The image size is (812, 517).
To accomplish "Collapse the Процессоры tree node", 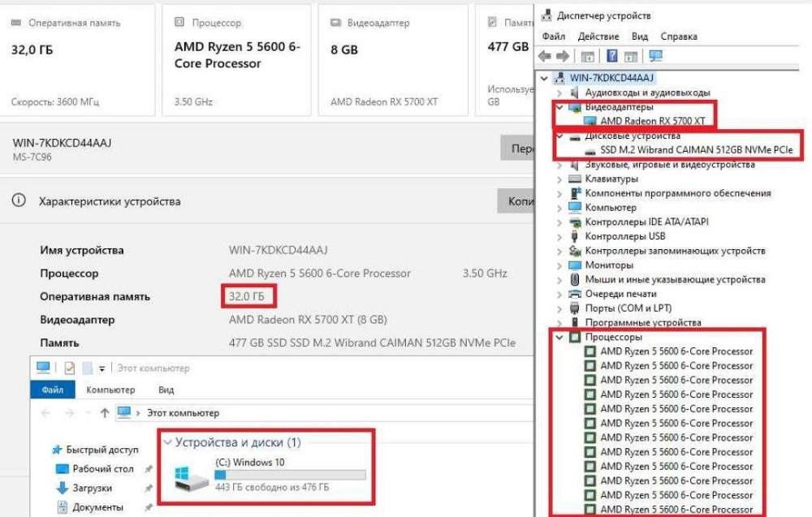I will [559, 337].
